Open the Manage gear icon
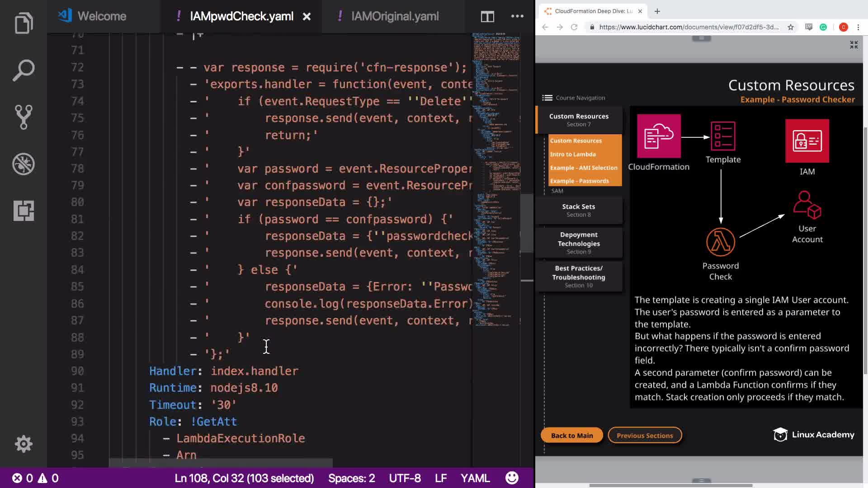The image size is (868, 488). (24, 444)
